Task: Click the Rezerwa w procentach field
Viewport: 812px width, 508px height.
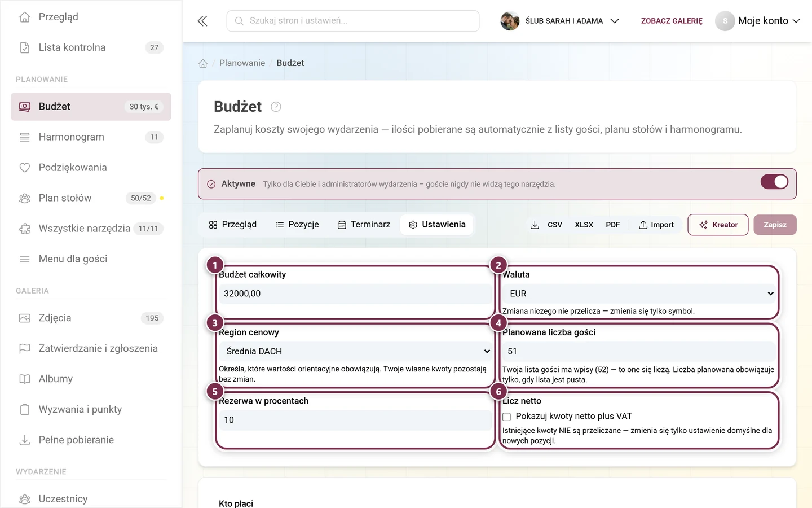Action: click(x=355, y=420)
